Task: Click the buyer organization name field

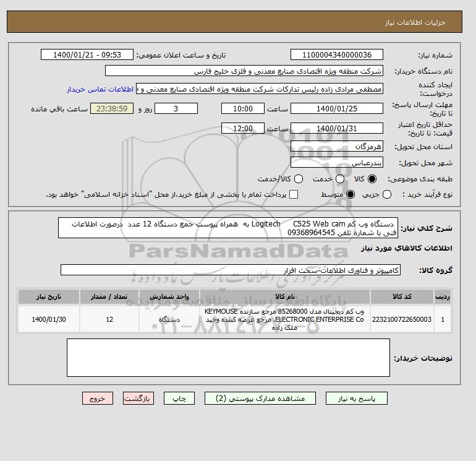Action: (244, 71)
